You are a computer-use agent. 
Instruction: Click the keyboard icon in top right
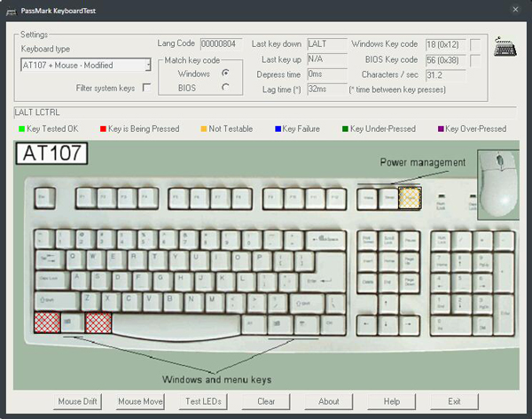pos(505,47)
